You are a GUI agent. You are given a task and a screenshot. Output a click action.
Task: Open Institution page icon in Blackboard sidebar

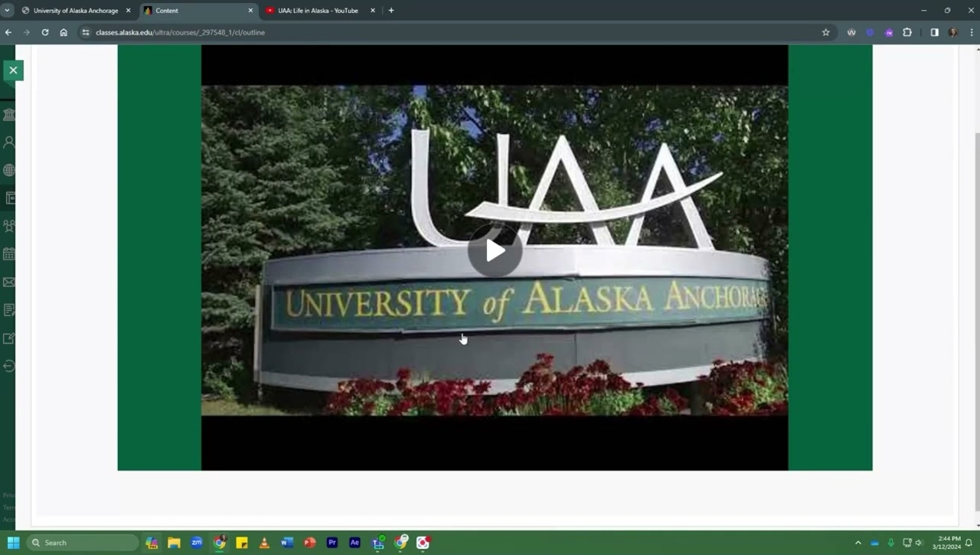pos(9,115)
